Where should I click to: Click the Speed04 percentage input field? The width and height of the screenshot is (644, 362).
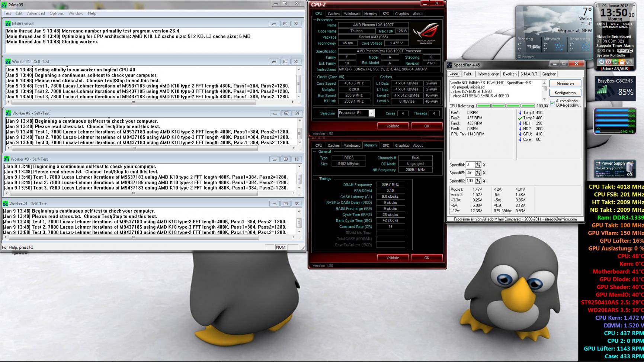click(x=471, y=165)
